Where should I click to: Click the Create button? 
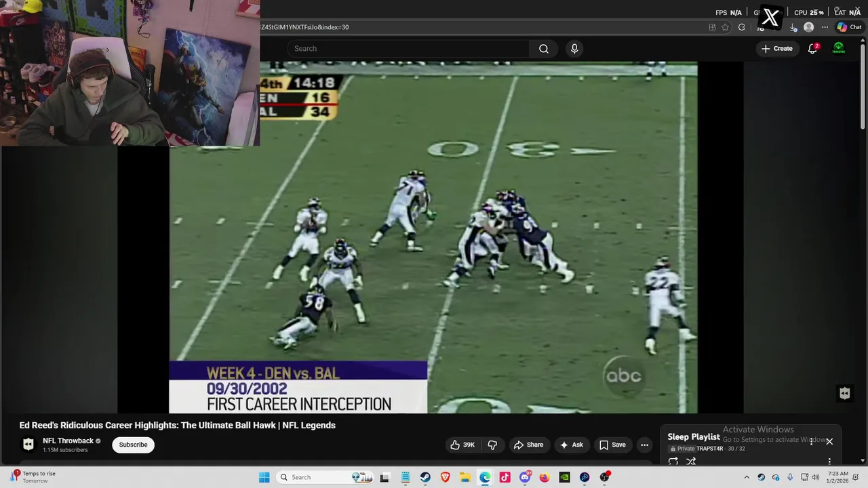point(776,49)
